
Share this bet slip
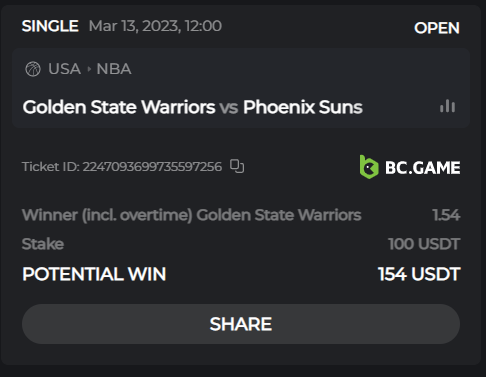click(241, 324)
